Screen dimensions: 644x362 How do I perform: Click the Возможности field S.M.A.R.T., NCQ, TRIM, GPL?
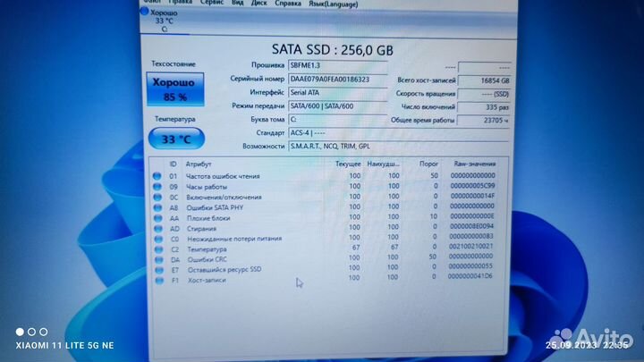point(398,146)
